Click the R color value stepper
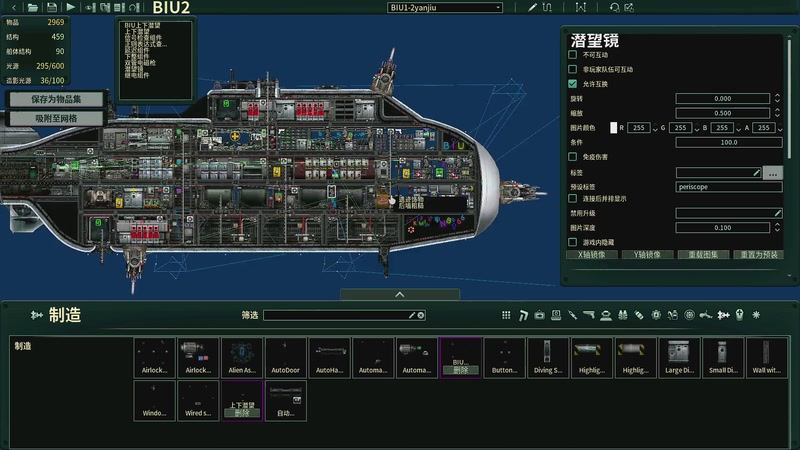Viewport: 800px width, 450px height. pos(655,128)
